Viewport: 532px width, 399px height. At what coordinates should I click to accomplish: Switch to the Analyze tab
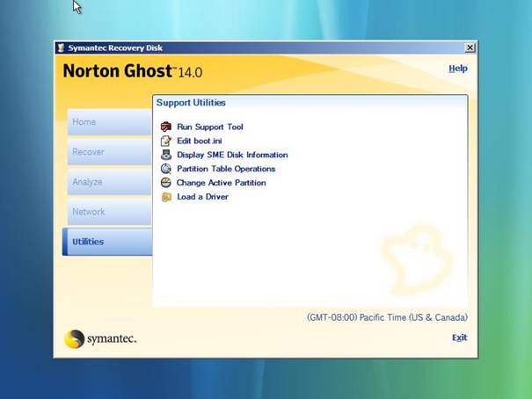pos(110,182)
